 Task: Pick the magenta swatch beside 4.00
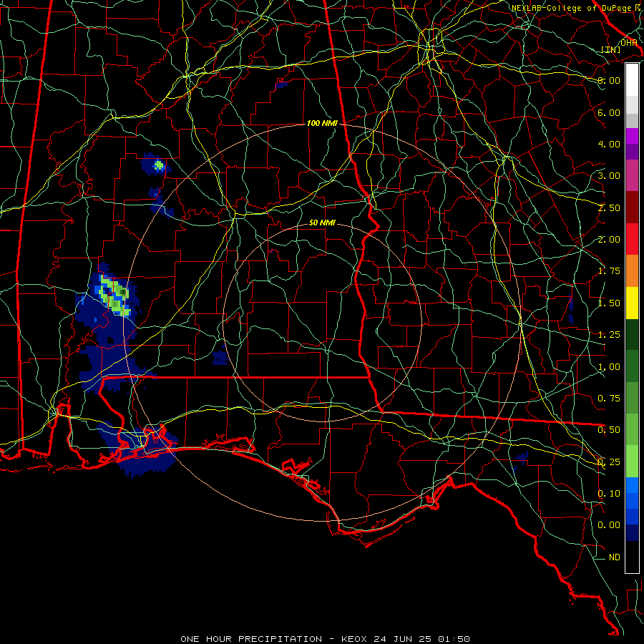pos(632,136)
